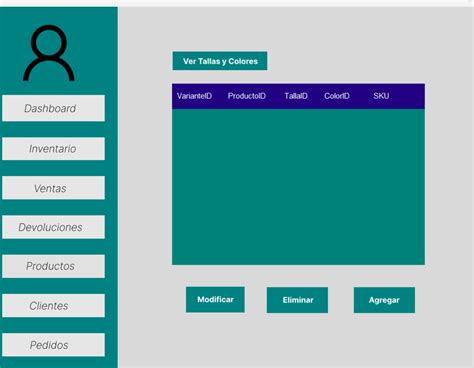The height and width of the screenshot is (368, 474).
Task: Open the Dashboard section
Action: coord(53,108)
